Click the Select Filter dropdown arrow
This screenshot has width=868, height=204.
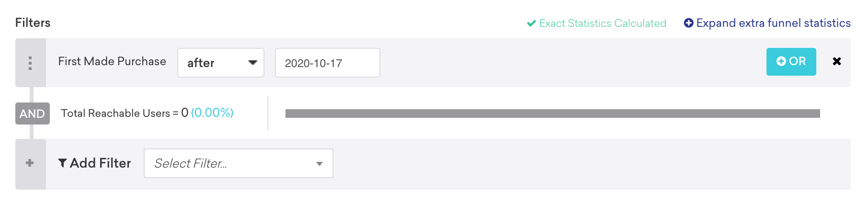click(320, 164)
